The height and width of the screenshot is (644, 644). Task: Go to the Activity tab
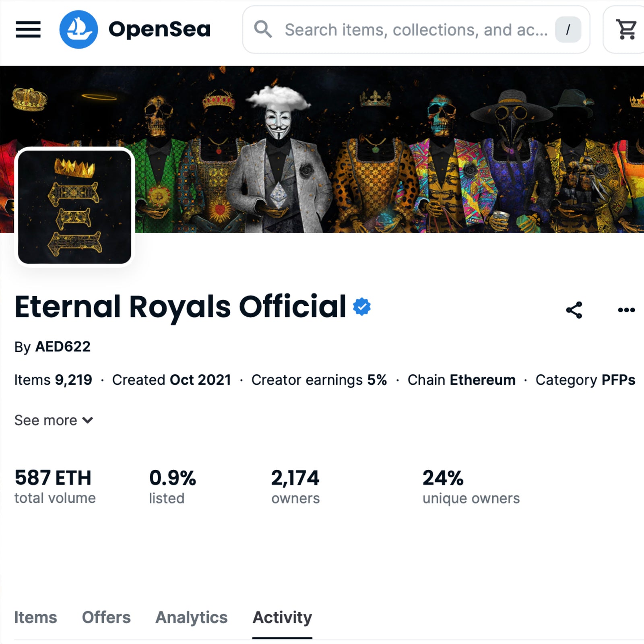click(x=282, y=617)
